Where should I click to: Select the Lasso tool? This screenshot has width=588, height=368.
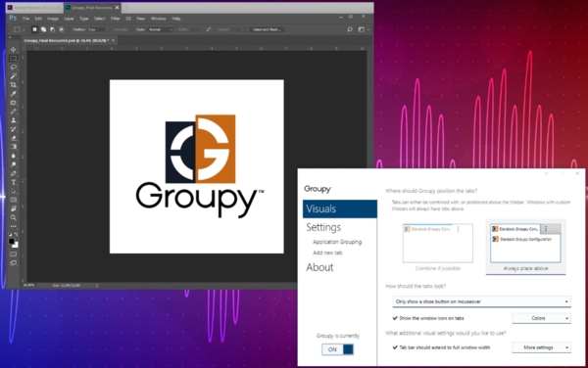coord(14,68)
